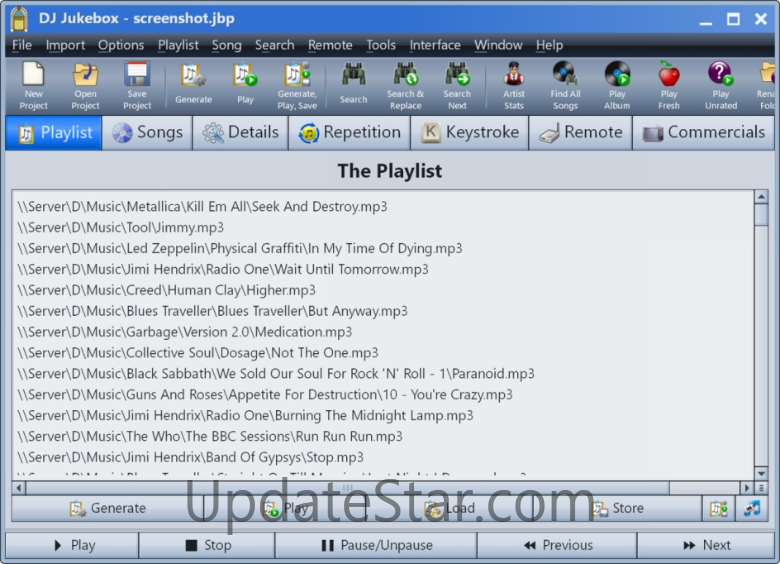The height and width of the screenshot is (564, 780).
Task: Open the Commercials tab
Action: [x=704, y=132]
